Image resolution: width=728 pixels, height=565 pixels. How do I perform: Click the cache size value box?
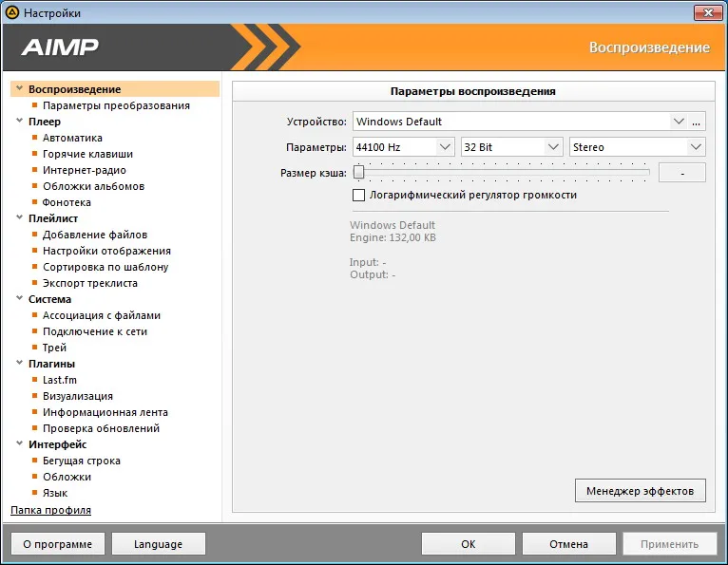(x=682, y=173)
